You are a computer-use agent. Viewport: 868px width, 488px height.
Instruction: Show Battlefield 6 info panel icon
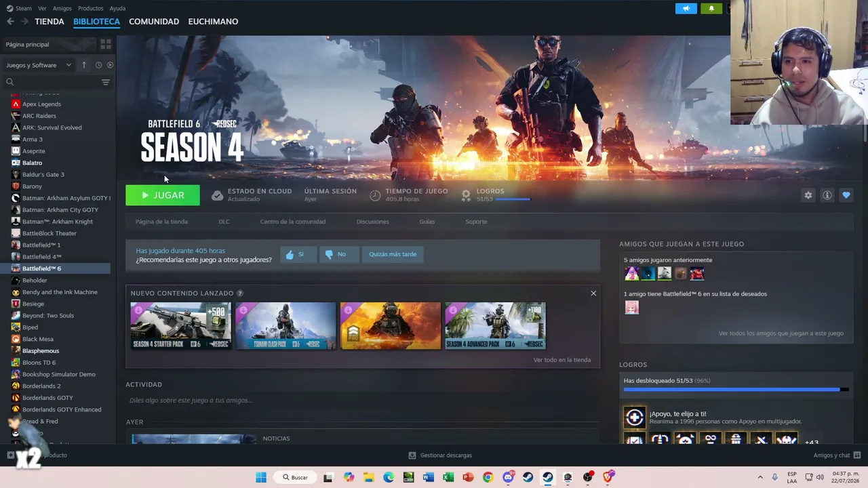click(x=827, y=195)
